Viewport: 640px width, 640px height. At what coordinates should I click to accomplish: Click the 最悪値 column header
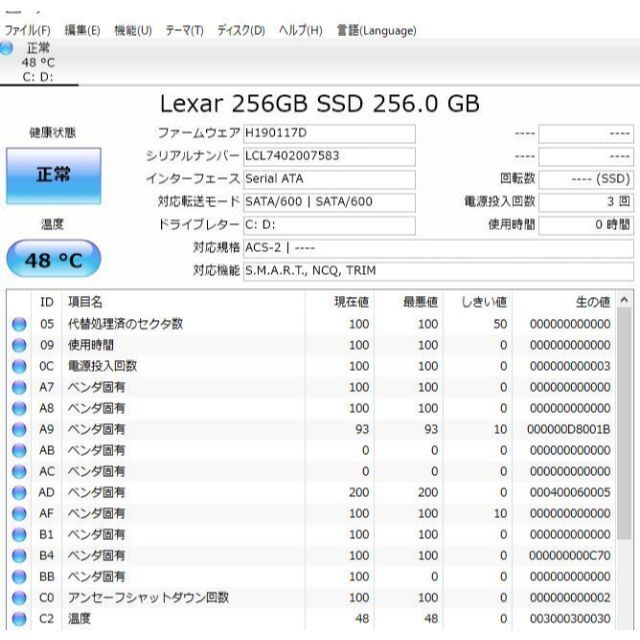(409, 302)
